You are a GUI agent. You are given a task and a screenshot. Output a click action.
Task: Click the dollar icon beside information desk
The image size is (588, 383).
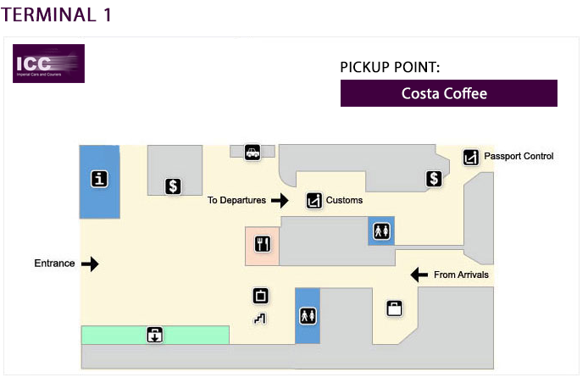[x=173, y=186]
